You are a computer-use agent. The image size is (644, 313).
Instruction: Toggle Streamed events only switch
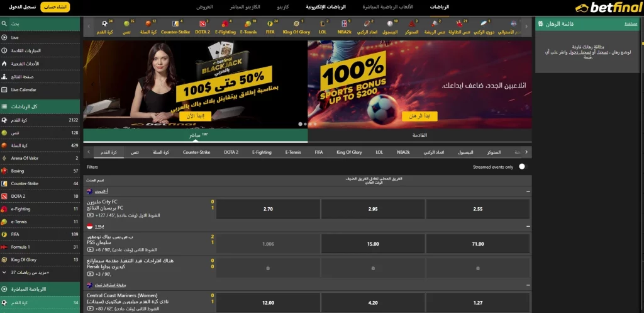pyautogui.click(x=522, y=167)
